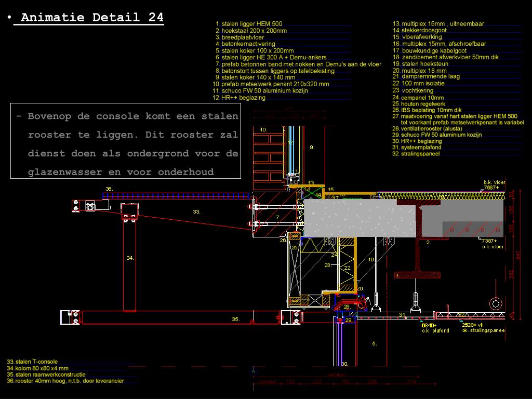Select legend line '10. prefab metselwerk penant 210x320 mm'
This screenshot has width=532, height=399.
[x=271, y=84]
